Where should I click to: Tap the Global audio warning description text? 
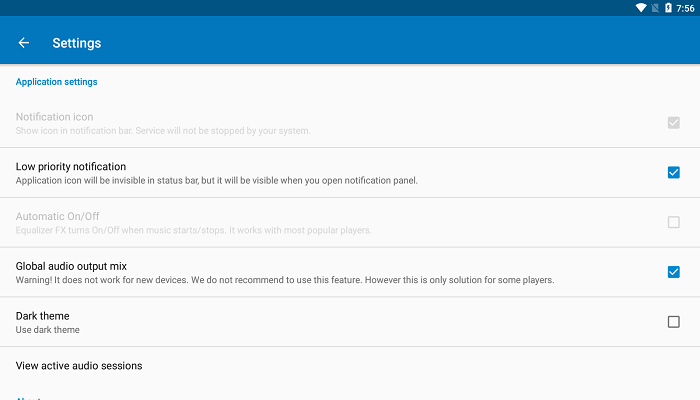(x=285, y=280)
